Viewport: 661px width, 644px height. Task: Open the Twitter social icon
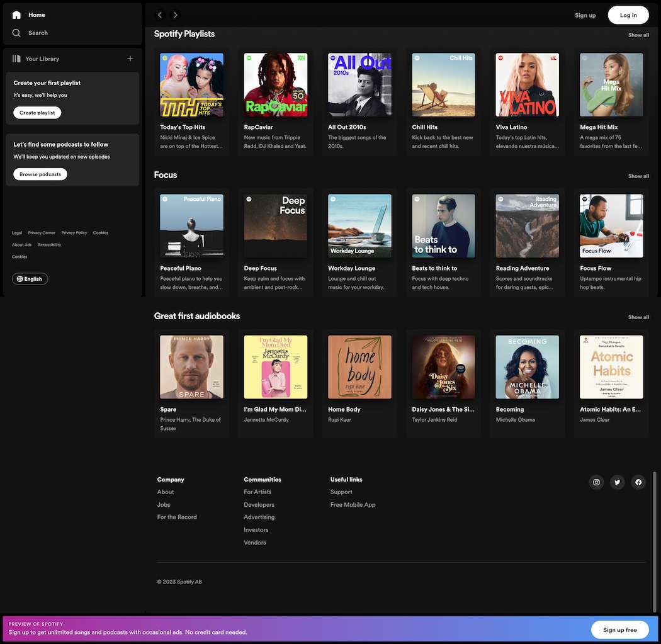point(617,482)
